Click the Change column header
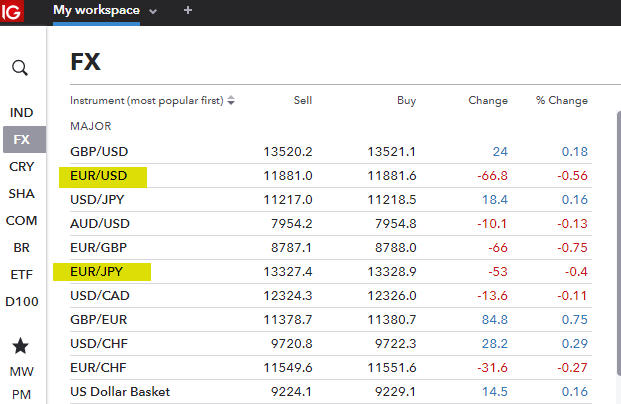The height and width of the screenshot is (404, 621). click(x=488, y=101)
